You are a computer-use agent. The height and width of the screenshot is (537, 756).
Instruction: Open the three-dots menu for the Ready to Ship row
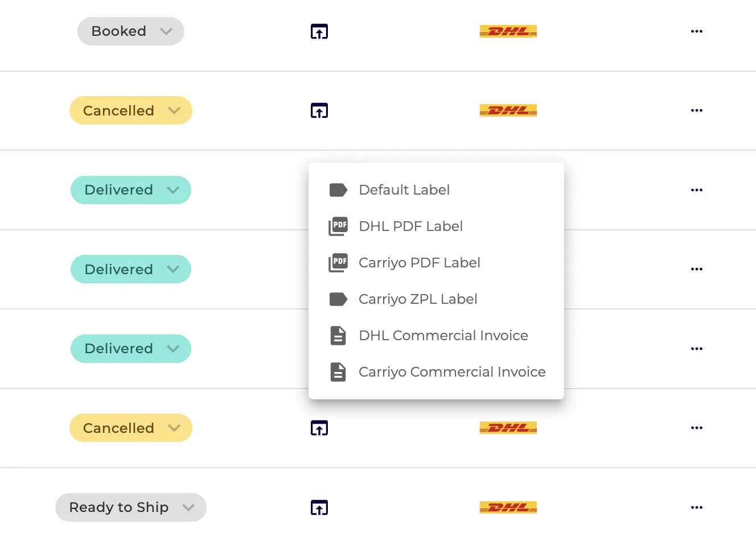click(696, 507)
